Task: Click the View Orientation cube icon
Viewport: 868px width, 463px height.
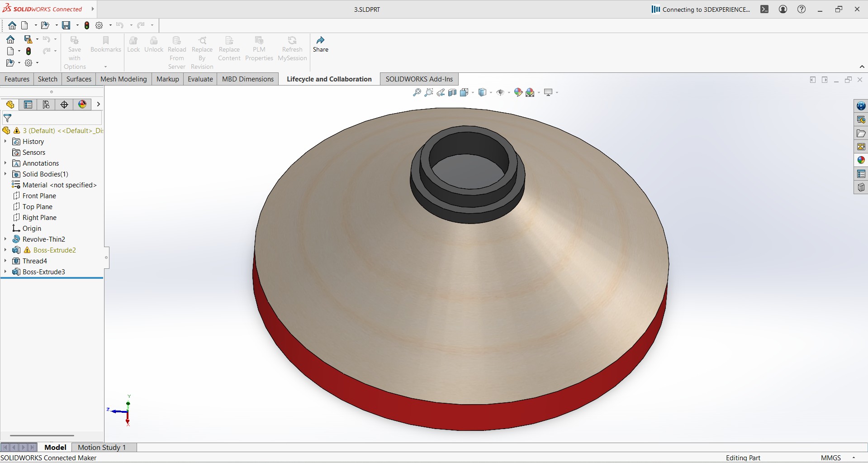Action: [464, 92]
